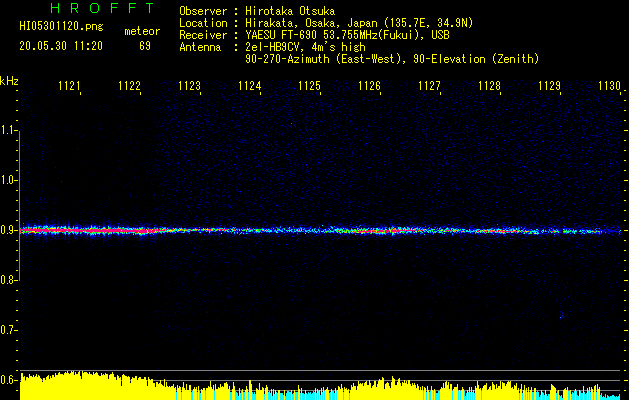Image resolution: width=629 pixels, height=400 pixels.
Task: Click the 1.0 frequency axis label
Action: pyautogui.click(x=7, y=180)
